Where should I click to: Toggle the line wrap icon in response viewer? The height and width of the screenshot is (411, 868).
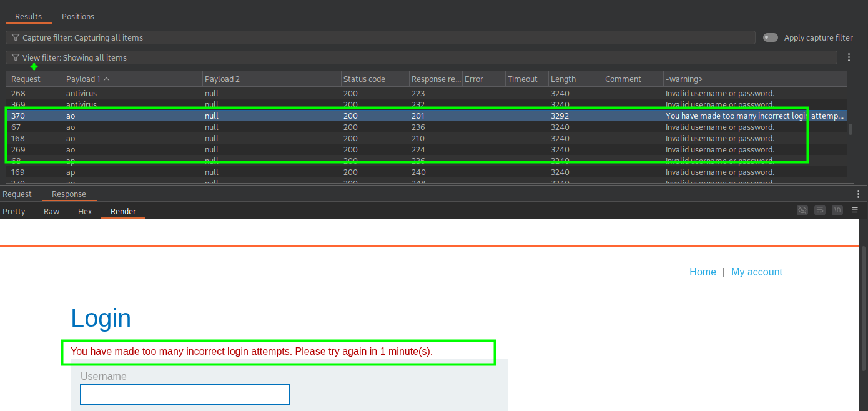pyautogui.click(x=820, y=210)
